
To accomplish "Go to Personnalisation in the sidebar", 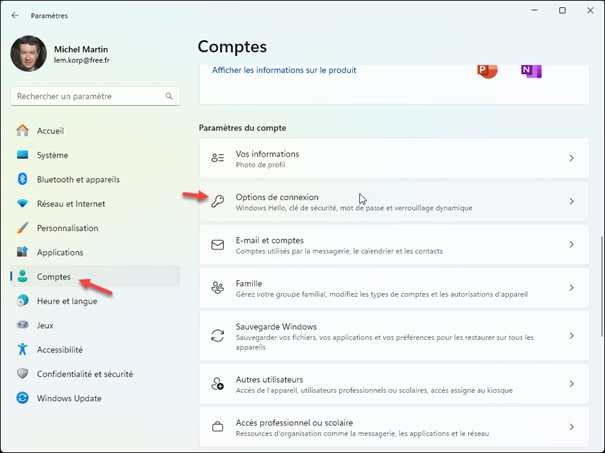I will coord(67,228).
